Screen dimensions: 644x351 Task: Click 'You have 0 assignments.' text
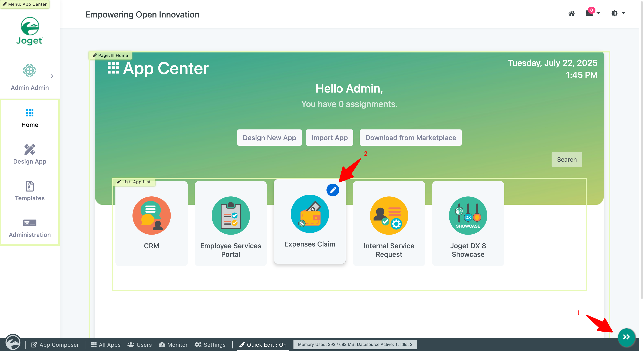pos(349,104)
